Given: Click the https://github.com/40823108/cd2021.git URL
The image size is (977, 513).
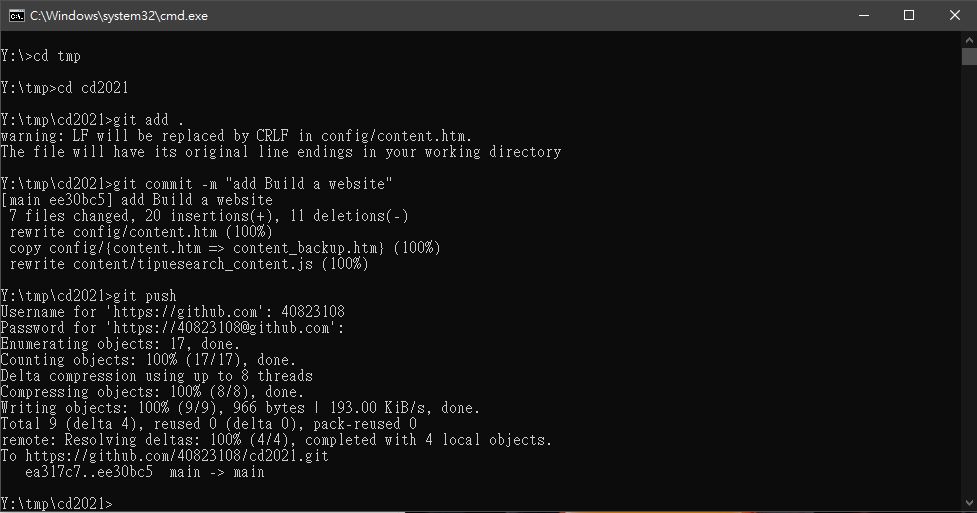Looking at the screenshot, I should (x=177, y=456).
